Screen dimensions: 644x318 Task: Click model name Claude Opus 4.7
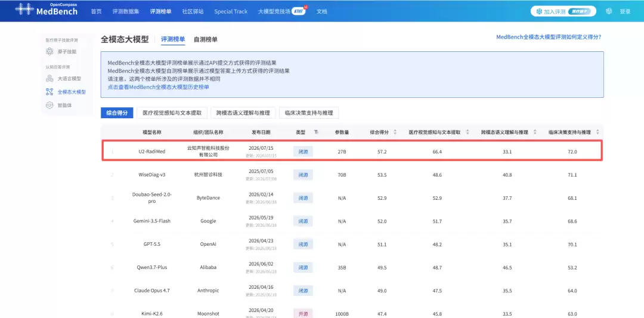(152, 291)
